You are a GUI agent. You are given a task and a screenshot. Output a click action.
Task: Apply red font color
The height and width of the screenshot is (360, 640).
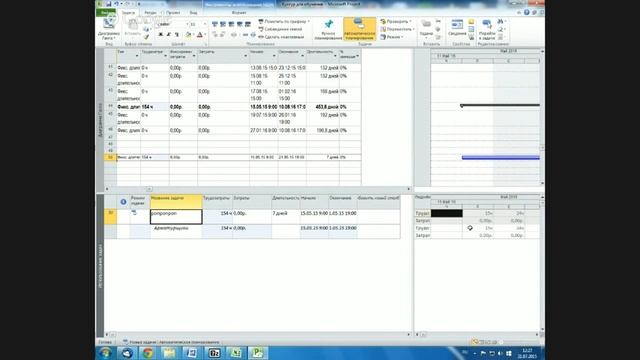pyautogui.click(x=200, y=35)
